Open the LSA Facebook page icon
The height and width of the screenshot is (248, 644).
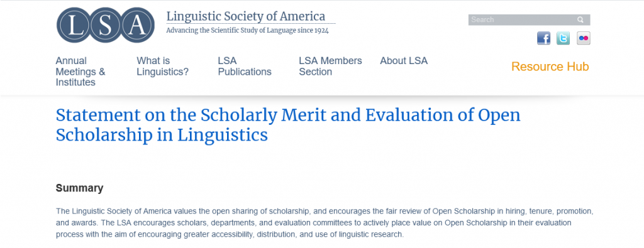point(543,38)
